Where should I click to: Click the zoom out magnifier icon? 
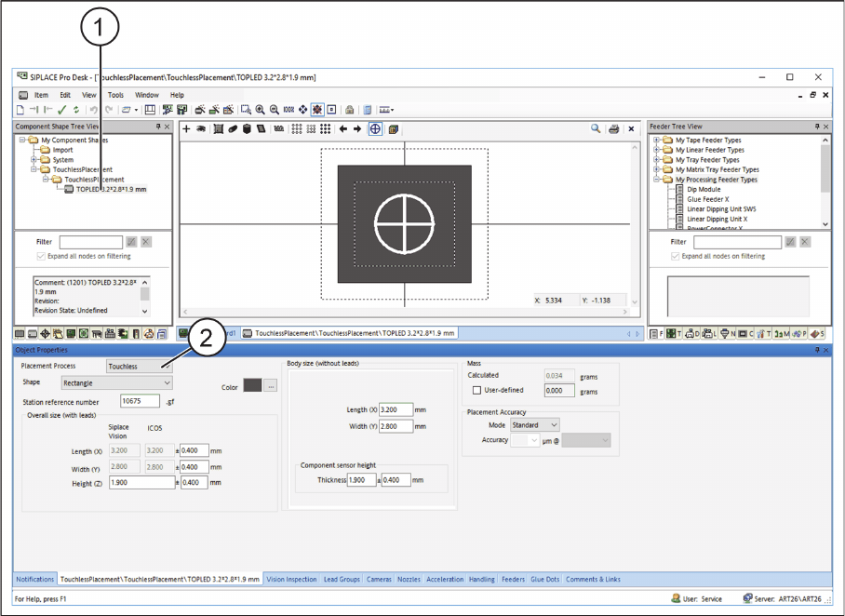pos(275,110)
